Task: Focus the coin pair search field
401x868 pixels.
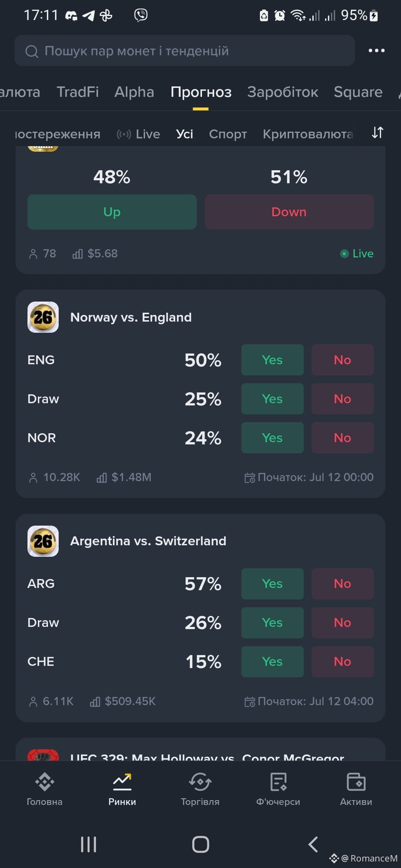Action: (185, 51)
